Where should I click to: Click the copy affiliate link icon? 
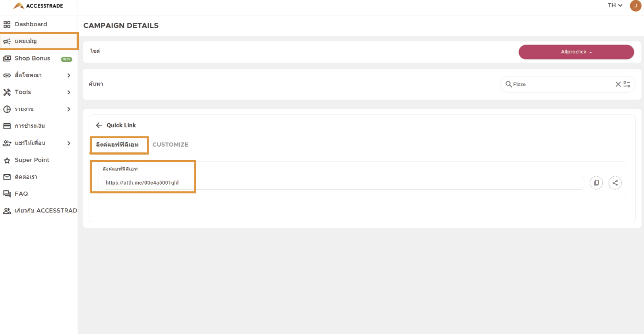[596, 183]
